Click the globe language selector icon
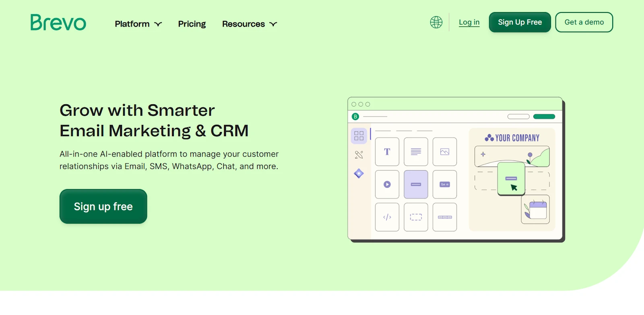Screen dimensions: 644x315 (436, 22)
